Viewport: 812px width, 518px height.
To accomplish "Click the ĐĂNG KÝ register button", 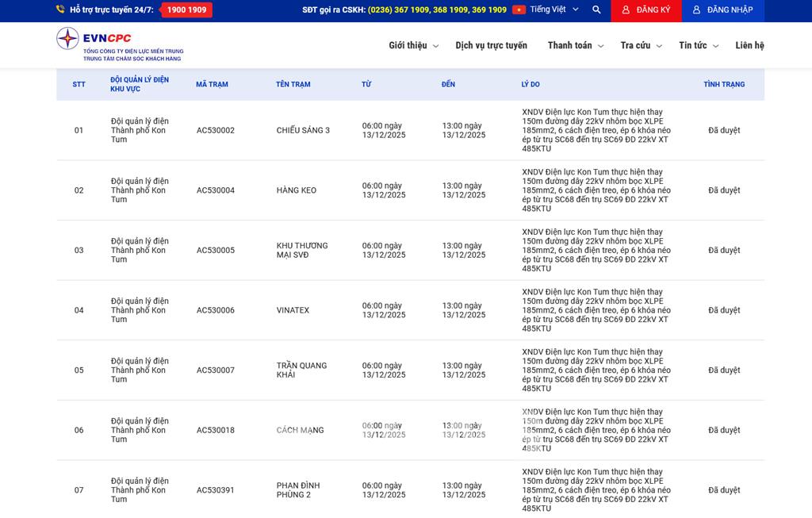I will (645, 10).
